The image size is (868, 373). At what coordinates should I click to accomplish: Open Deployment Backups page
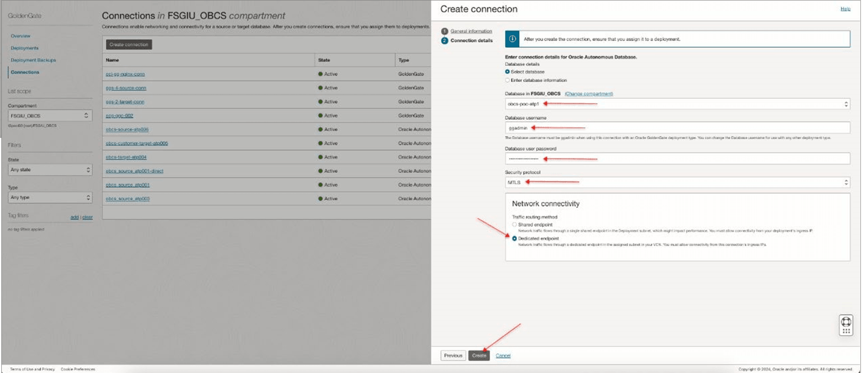[x=33, y=60]
